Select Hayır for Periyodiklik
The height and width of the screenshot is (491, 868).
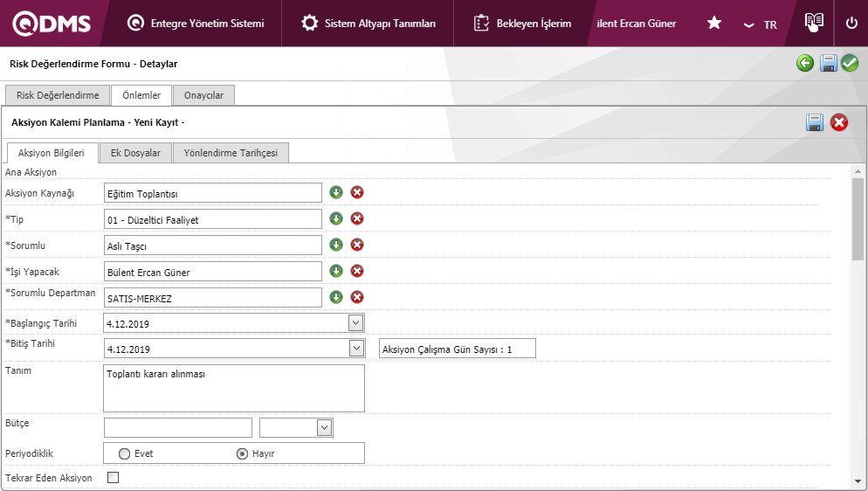click(244, 453)
